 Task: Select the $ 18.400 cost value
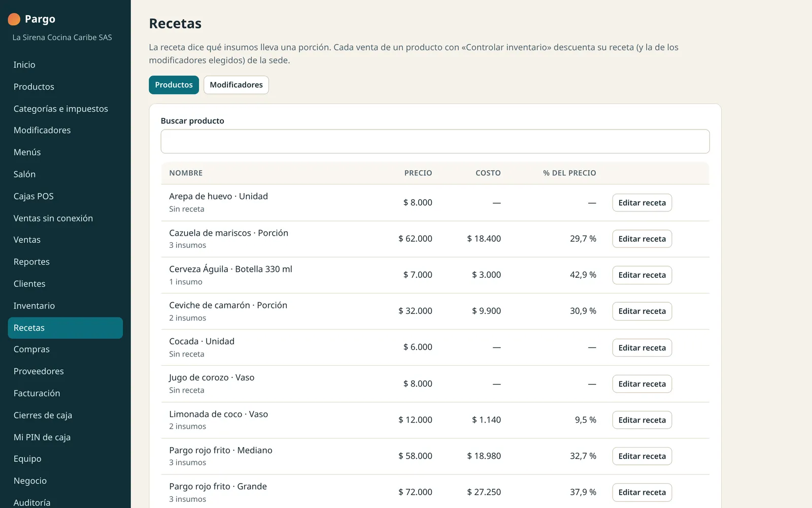(x=484, y=239)
